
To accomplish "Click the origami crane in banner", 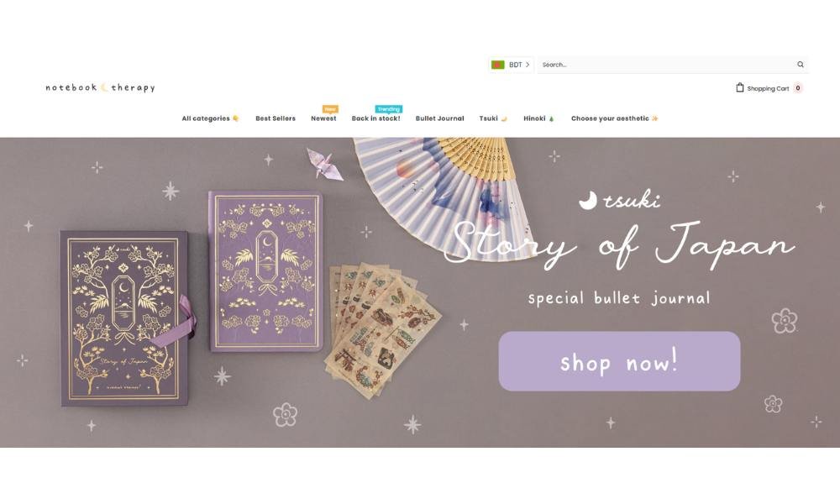I will pyautogui.click(x=325, y=163).
